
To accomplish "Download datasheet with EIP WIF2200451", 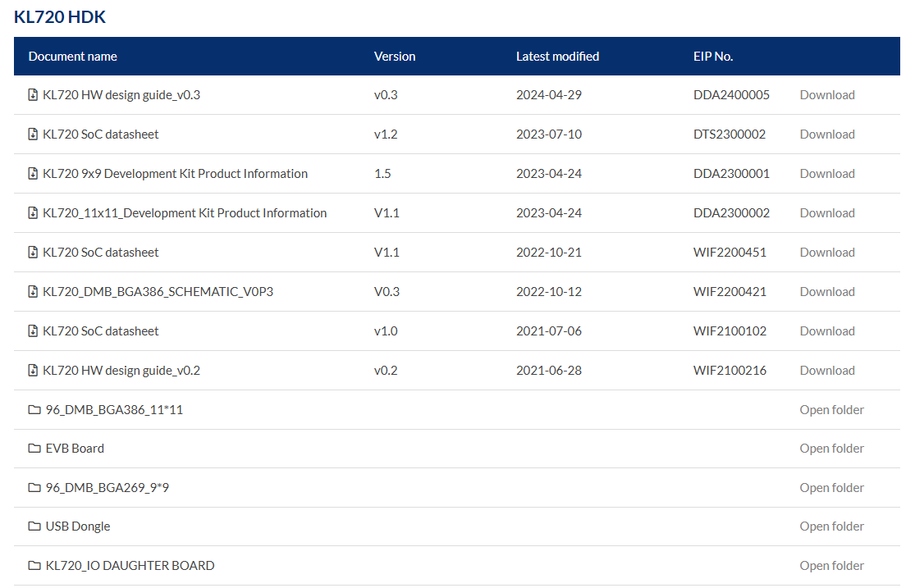I will click(x=827, y=252).
